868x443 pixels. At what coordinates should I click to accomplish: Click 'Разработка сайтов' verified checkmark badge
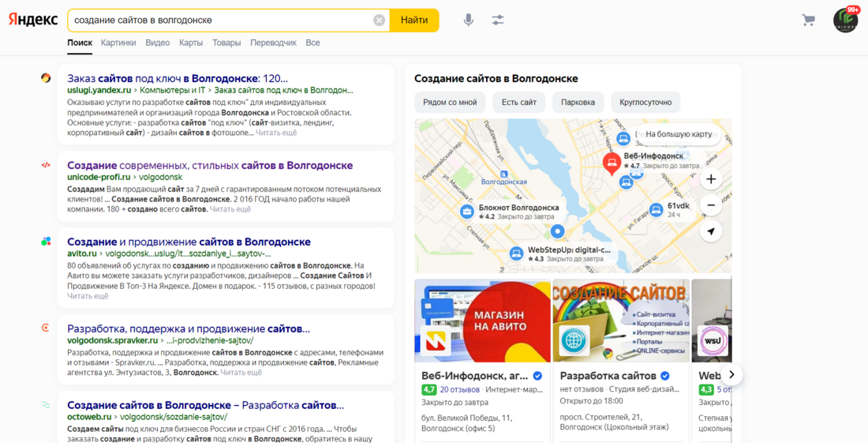point(665,376)
